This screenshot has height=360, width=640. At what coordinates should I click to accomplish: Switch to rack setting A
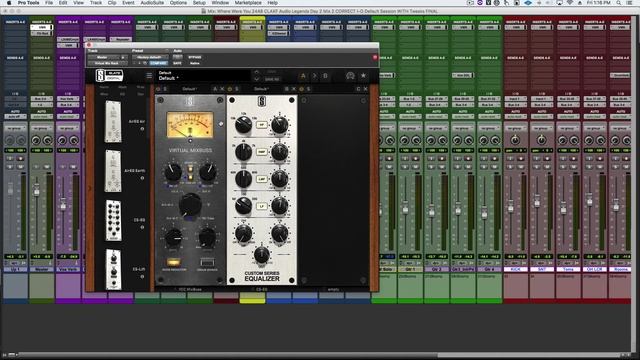tap(303, 76)
